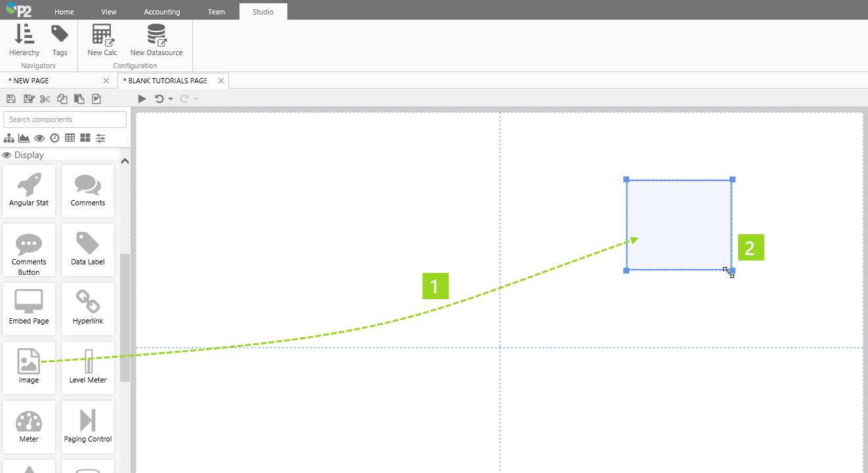Open the Tags navigator
868x473 pixels.
point(60,40)
